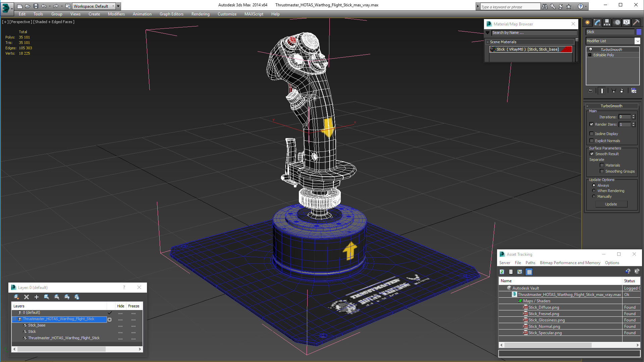
Task: Open the Utilities hammer panel tab
Action: coord(636,22)
